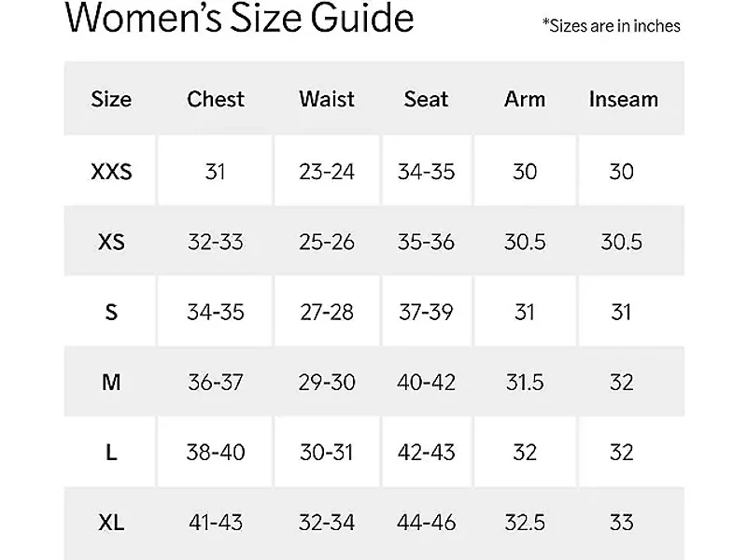Select the L size row label
747x560 pixels.
(111, 452)
